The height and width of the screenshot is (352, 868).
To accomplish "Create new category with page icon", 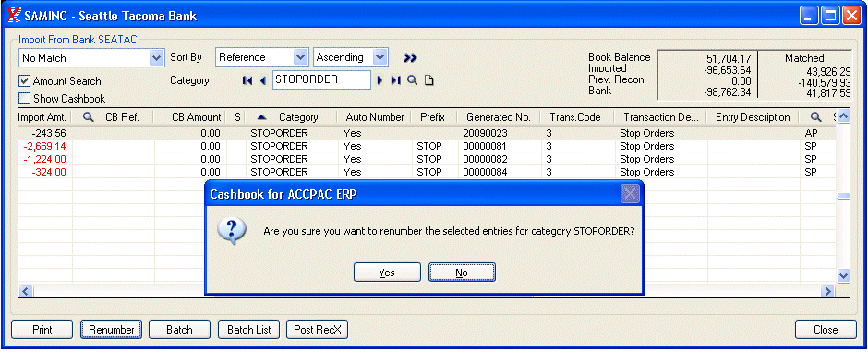I will click(x=428, y=80).
